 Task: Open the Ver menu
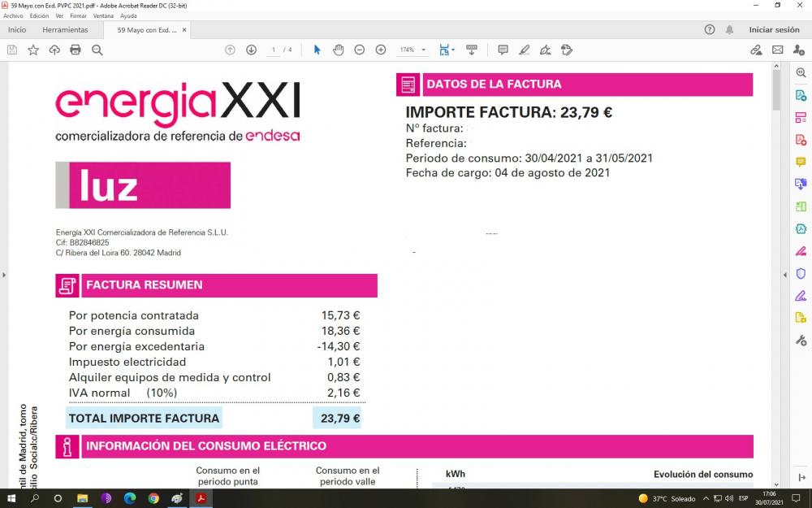(x=59, y=15)
